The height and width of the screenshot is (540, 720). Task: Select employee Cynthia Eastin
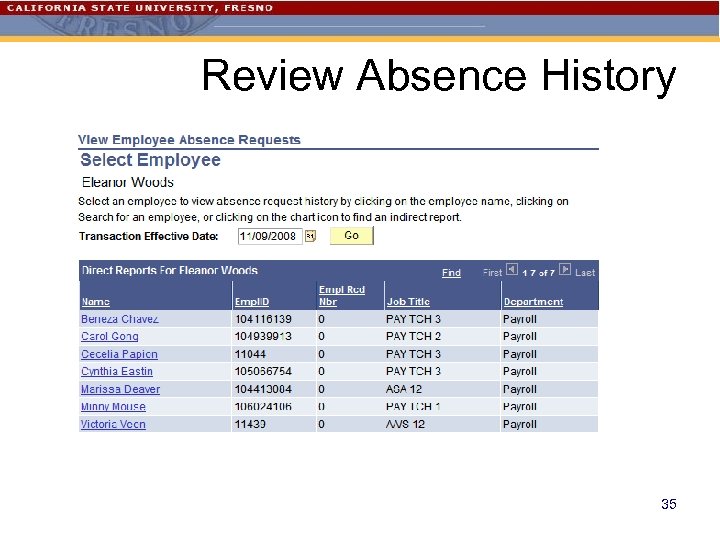[117, 371]
